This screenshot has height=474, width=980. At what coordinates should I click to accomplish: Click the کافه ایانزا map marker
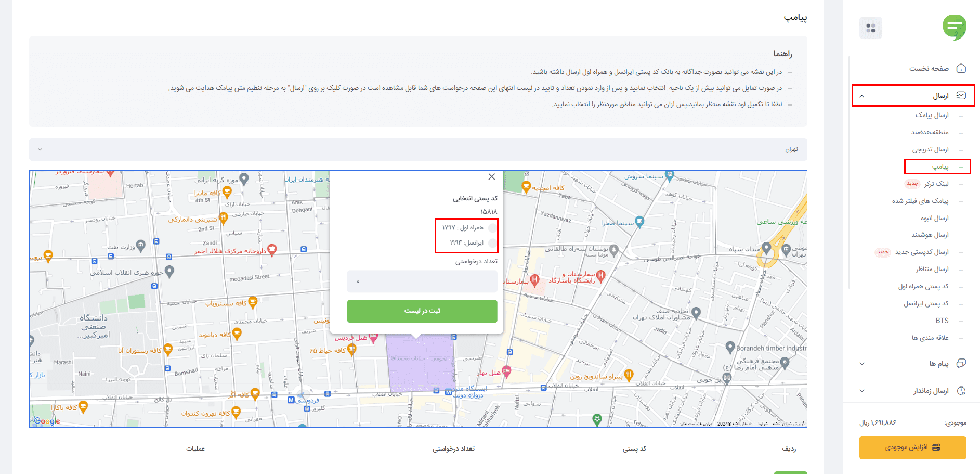[227, 193]
